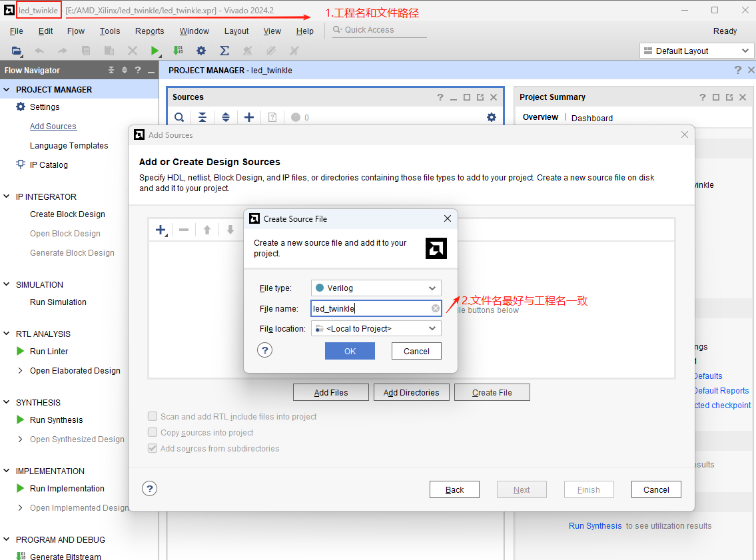Click Sources panel search icon

tap(179, 117)
